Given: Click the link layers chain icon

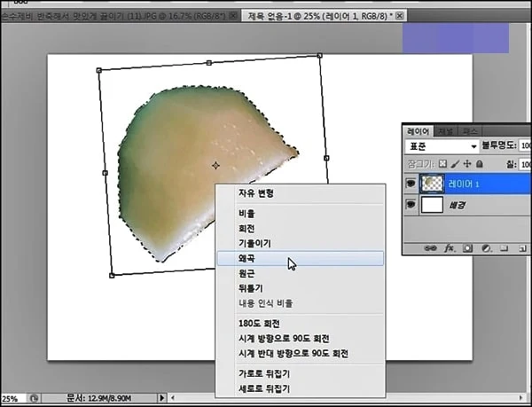Looking at the screenshot, I should [x=430, y=248].
